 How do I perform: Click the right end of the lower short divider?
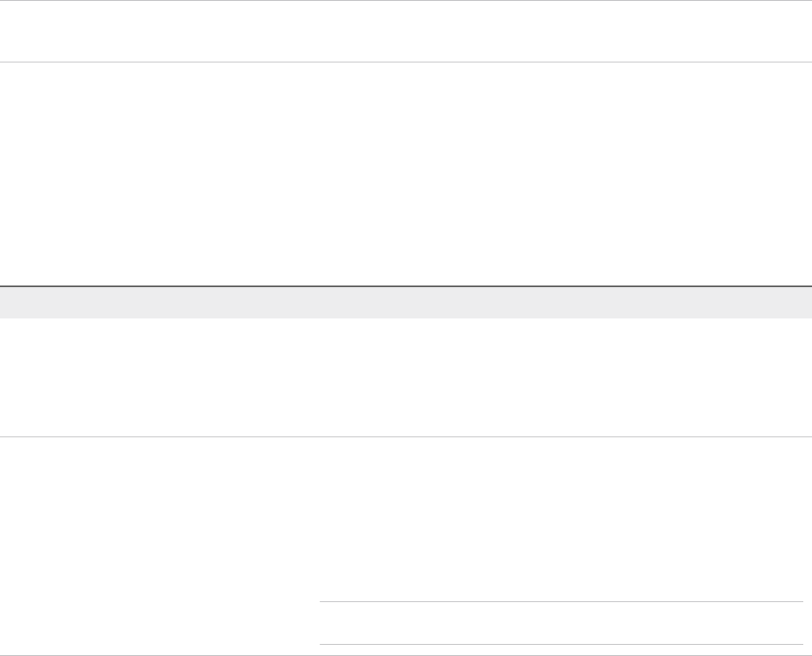point(800,644)
